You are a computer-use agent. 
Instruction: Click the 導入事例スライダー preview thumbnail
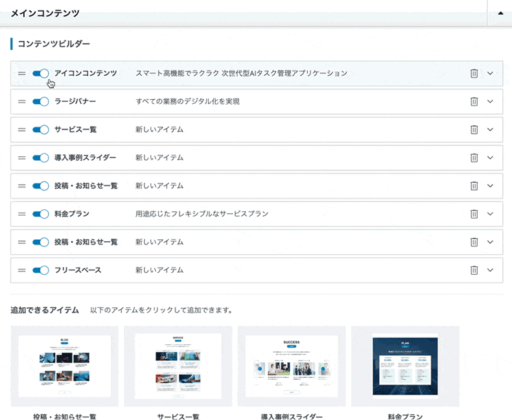tap(292, 366)
